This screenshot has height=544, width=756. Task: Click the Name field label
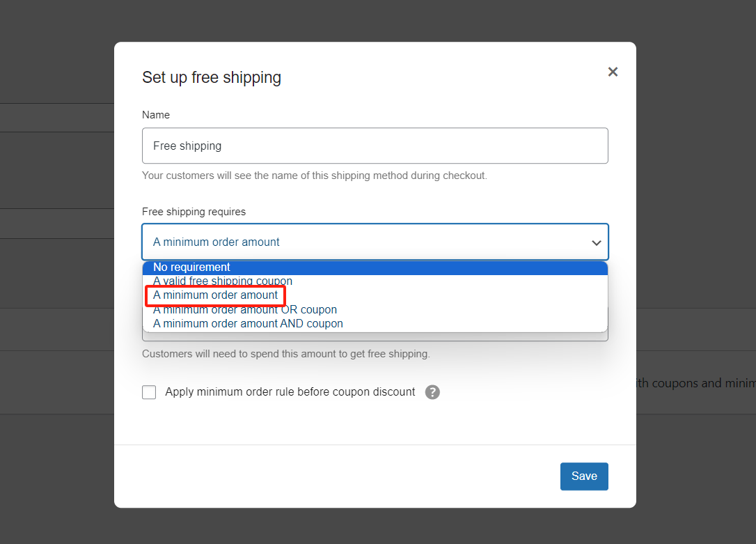point(156,115)
